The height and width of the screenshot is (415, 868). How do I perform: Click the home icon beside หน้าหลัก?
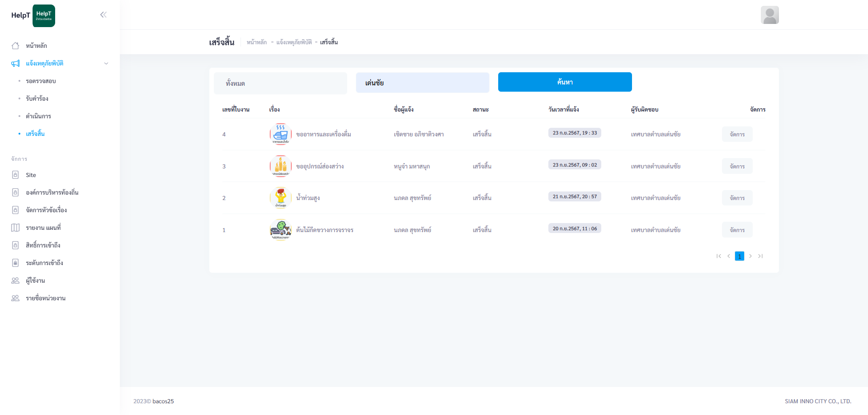tap(15, 46)
